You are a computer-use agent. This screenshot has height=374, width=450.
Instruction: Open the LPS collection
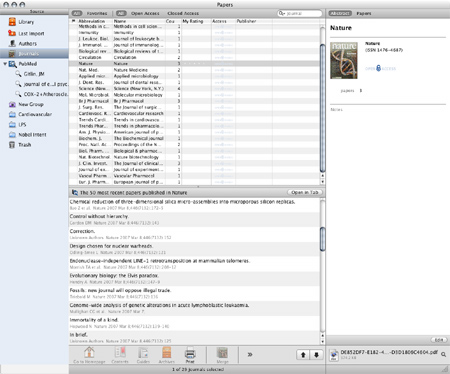tap(18, 125)
